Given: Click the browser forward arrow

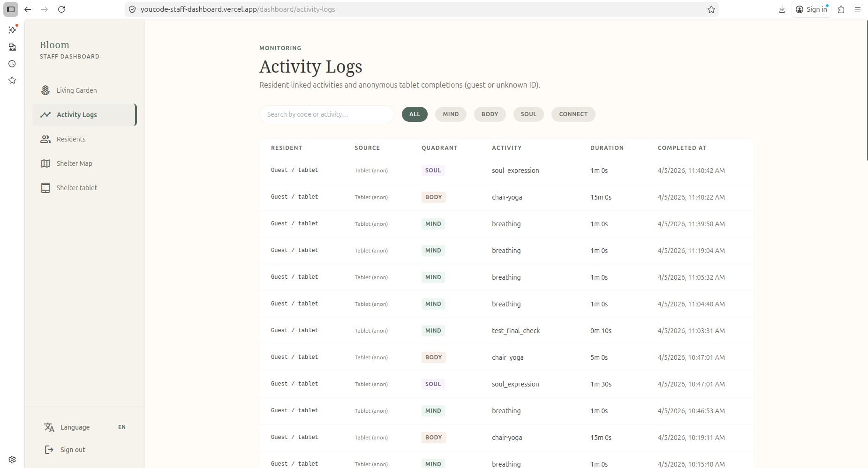Looking at the screenshot, I should [x=45, y=9].
